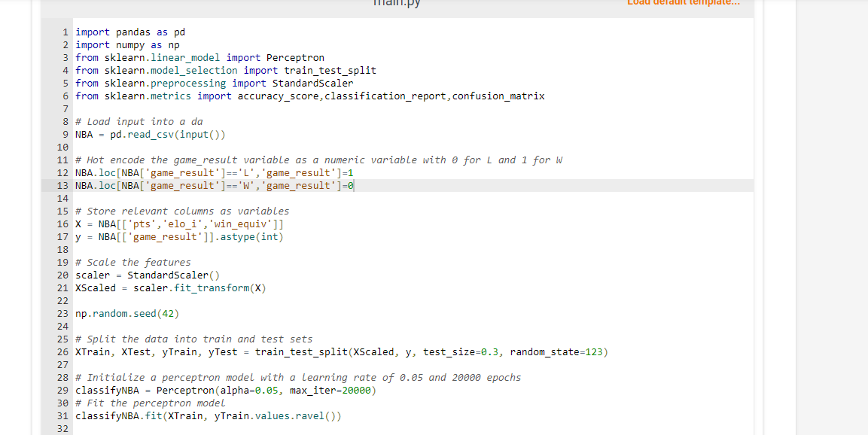Select the variable XScaled on line 21
Screen dimensions: 868x435
tap(95, 287)
